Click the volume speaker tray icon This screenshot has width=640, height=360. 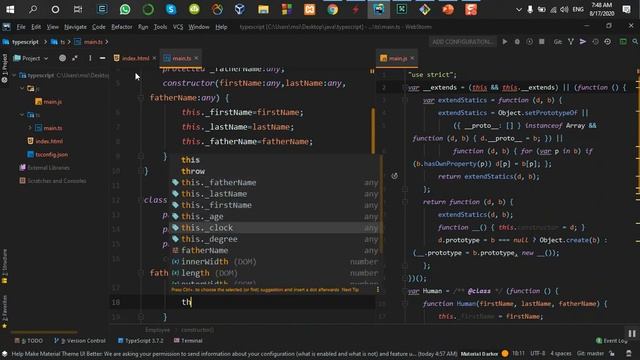(x=564, y=9)
